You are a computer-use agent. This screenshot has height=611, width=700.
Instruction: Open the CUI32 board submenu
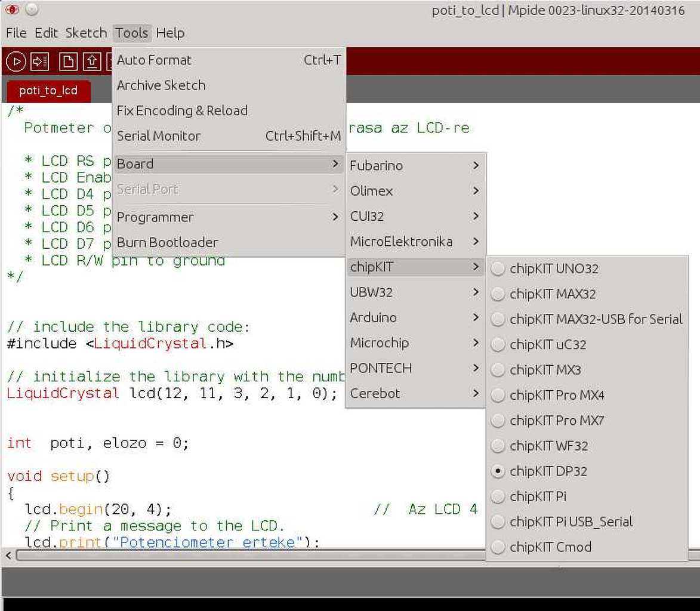pos(415,217)
